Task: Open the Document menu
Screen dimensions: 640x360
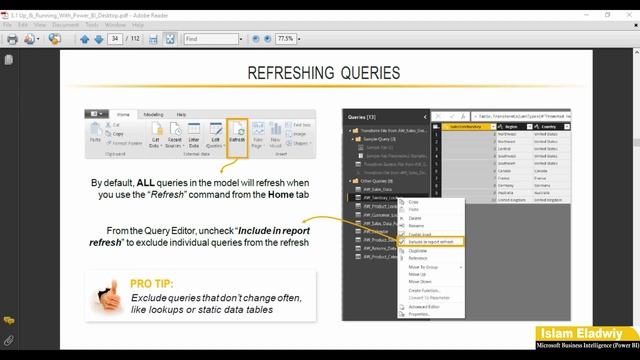Action: [x=65, y=25]
